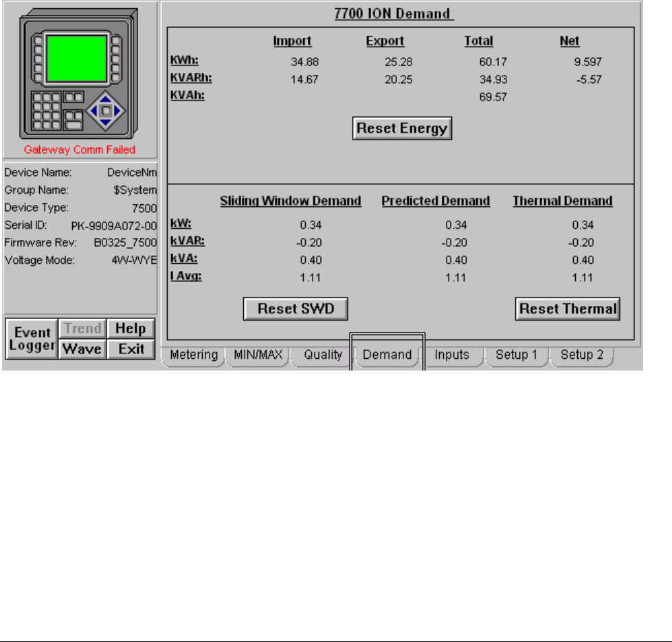Click the Thermal Demand heading
Viewport: 672px width, 642px height.
(562, 201)
